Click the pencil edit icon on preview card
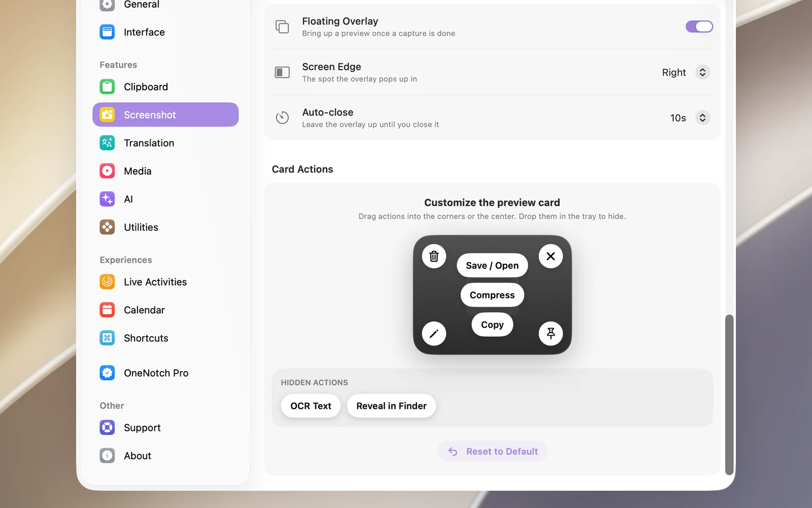 [434, 334]
